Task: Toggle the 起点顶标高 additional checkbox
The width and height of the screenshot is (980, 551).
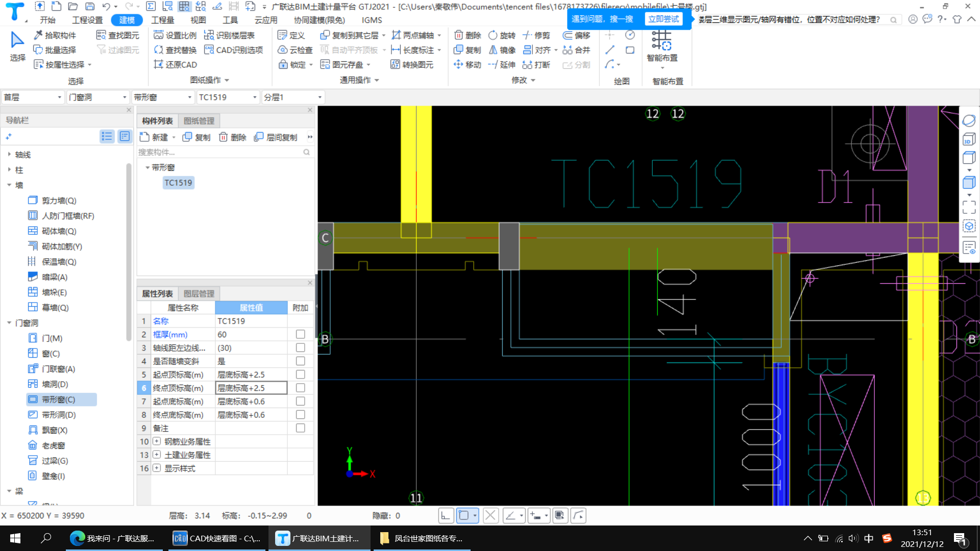Action: pyautogui.click(x=301, y=374)
